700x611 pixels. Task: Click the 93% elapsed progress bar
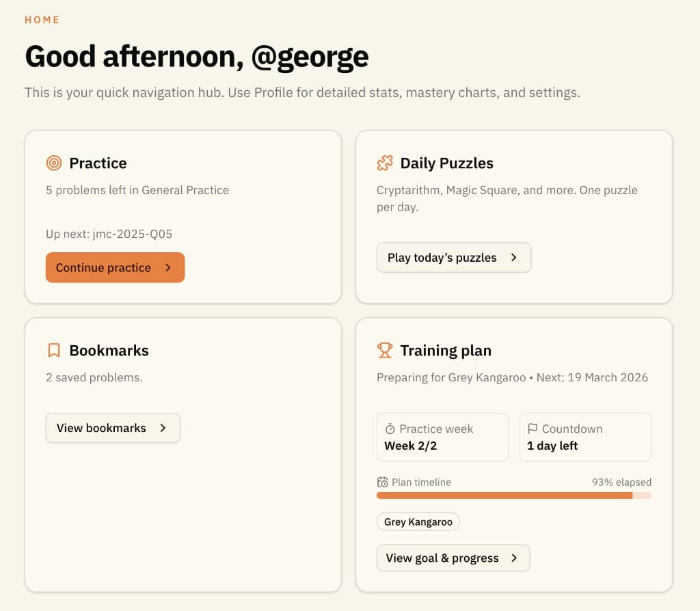(x=514, y=495)
